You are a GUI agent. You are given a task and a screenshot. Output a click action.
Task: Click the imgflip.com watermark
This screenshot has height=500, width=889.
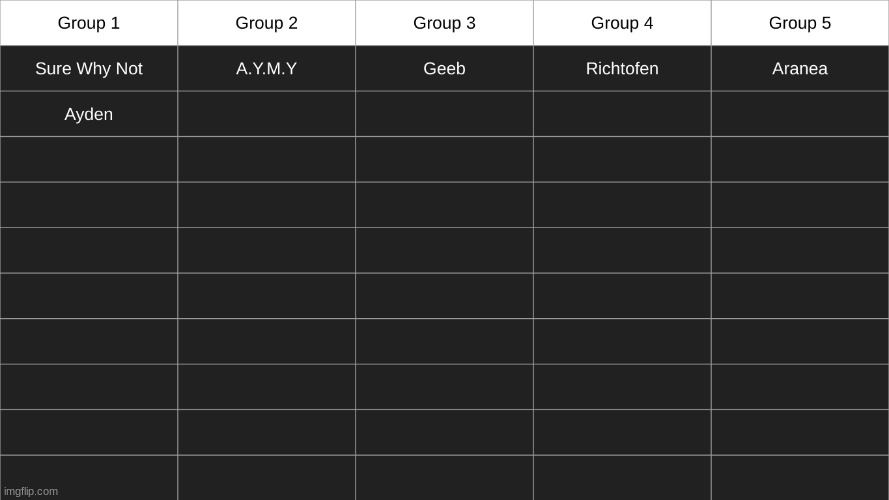pos(32,491)
